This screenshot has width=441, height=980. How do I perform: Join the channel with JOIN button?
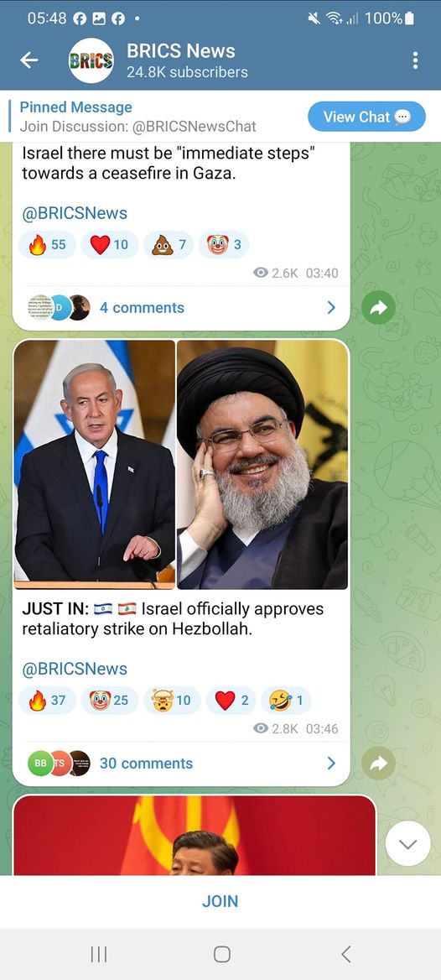220,901
